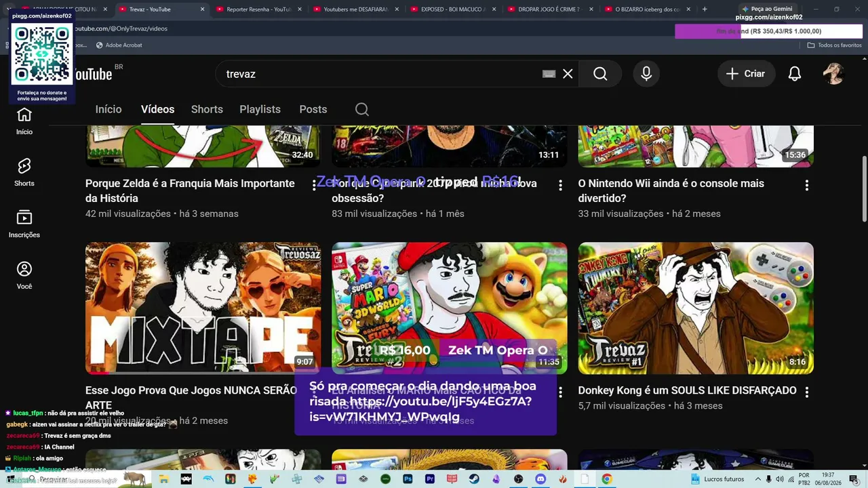Open the taskbar clock showing 19:37

pos(828,479)
